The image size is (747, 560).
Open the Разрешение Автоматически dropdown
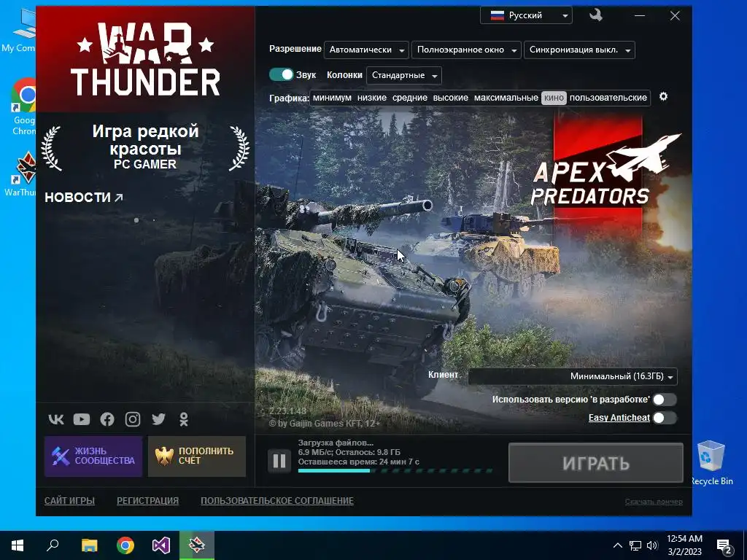[x=366, y=50]
